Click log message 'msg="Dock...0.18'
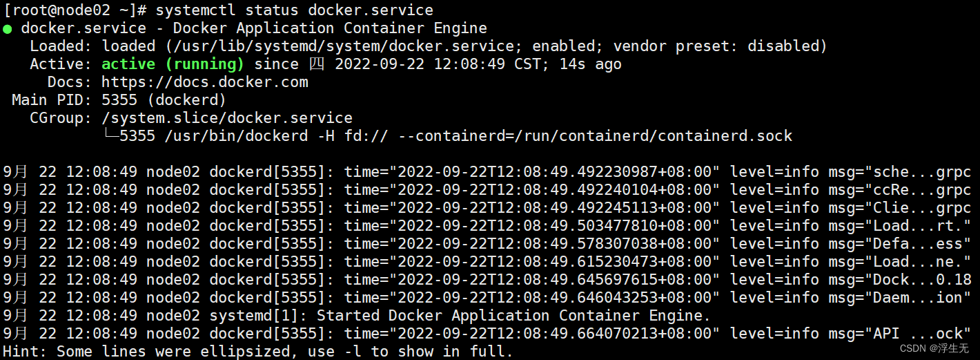980x360 pixels. coord(900,280)
